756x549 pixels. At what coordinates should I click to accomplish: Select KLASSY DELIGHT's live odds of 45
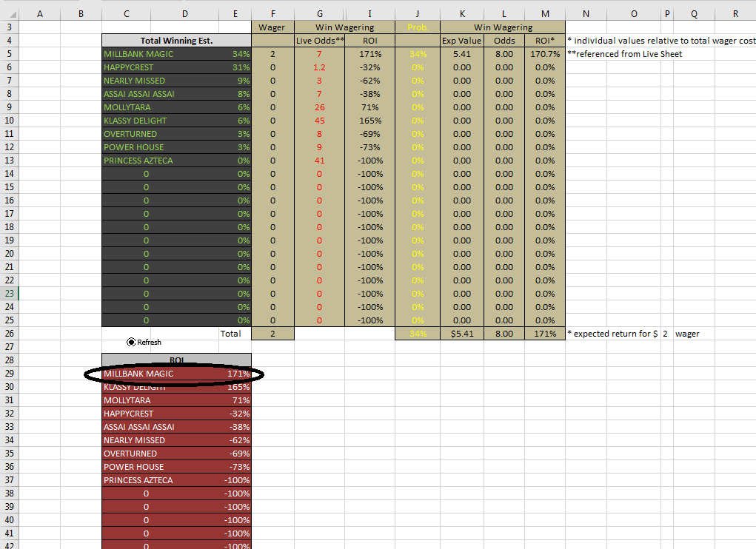coord(319,121)
